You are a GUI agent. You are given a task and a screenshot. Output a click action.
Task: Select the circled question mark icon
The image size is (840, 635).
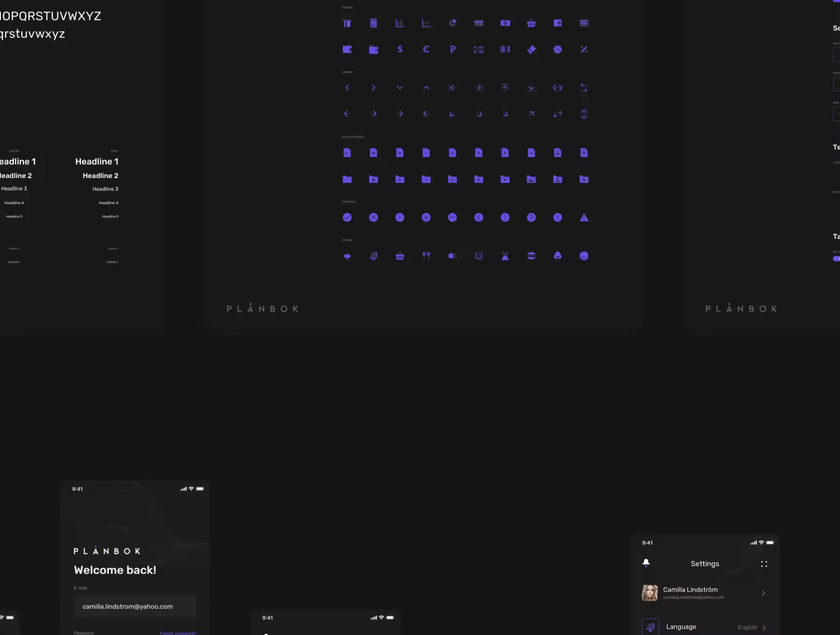pos(531,218)
